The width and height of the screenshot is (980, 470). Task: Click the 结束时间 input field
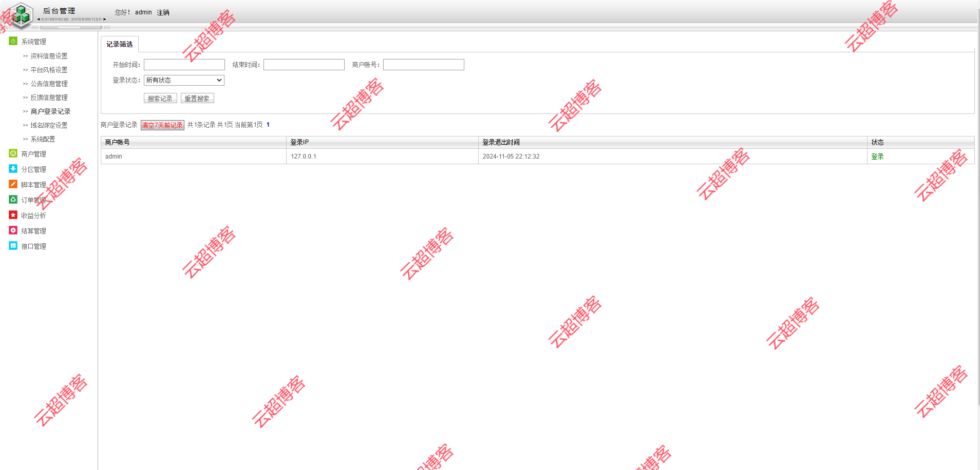tap(304, 65)
